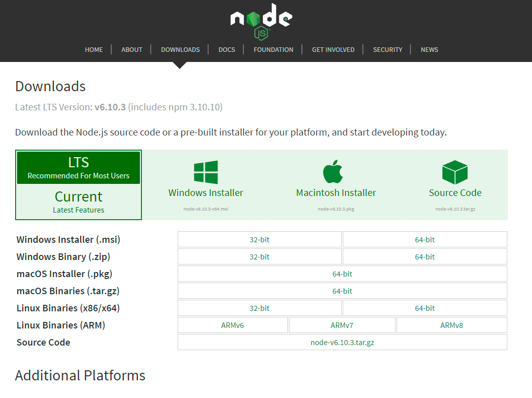
Task: Click the small node-v6.10.3.tar.gz under Source Code
Action: pos(455,209)
